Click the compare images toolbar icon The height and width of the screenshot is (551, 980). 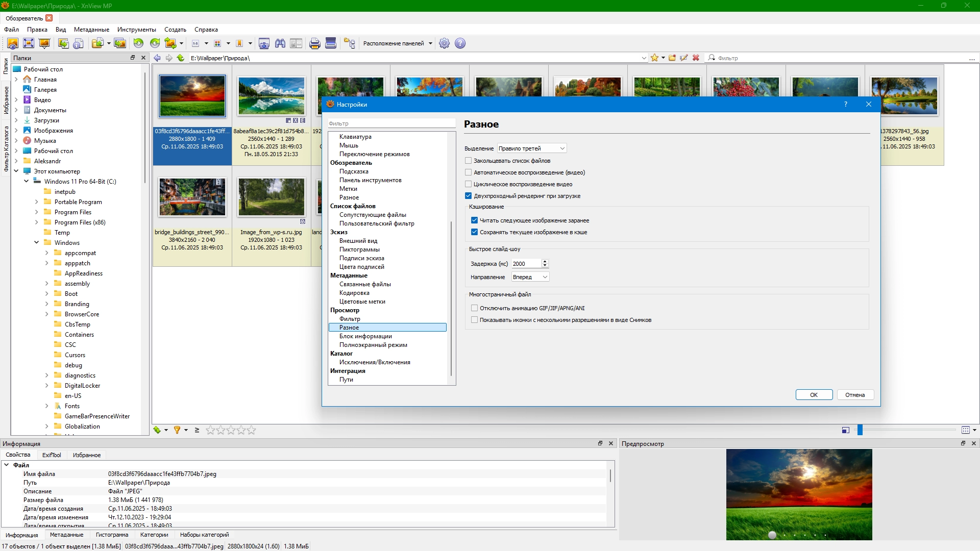[296, 43]
